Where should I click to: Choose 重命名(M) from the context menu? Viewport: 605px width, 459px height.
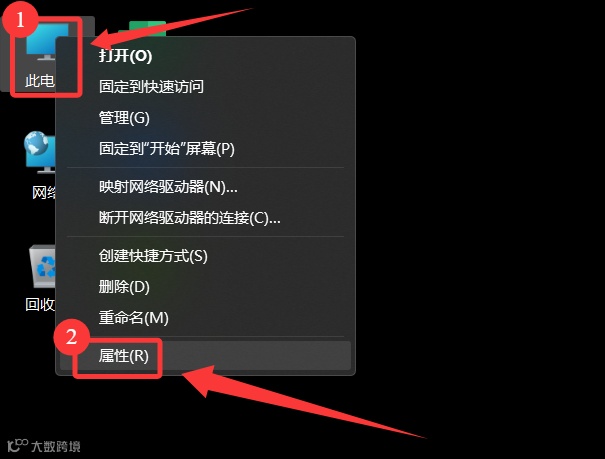[x=134, y=318]
